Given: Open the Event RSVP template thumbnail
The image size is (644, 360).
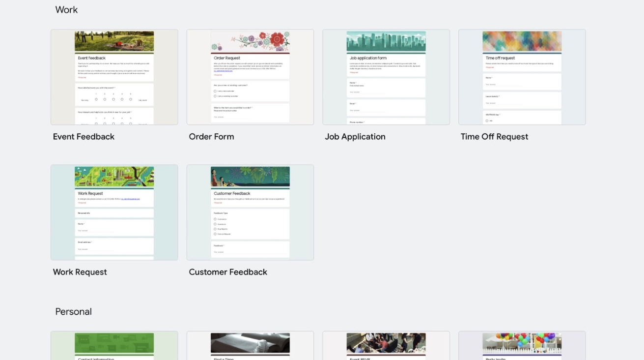Looking at the screenshot, I should 386,346.
